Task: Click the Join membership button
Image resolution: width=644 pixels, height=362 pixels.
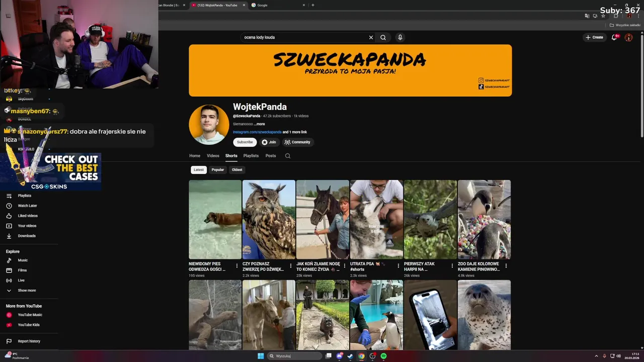Action: pos(269,142)
